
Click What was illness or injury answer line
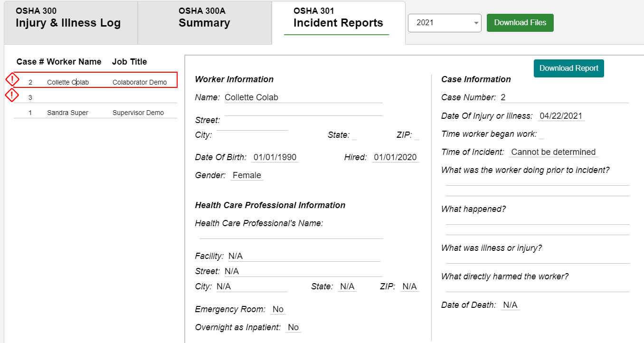[538, 258]
